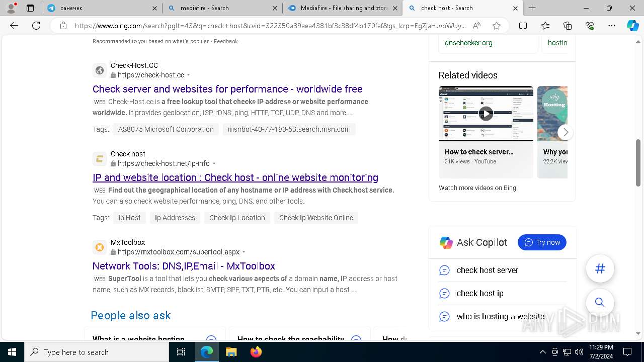Open the Collections icon
This screenshot has height=362, width=644.
pos(568,26)
